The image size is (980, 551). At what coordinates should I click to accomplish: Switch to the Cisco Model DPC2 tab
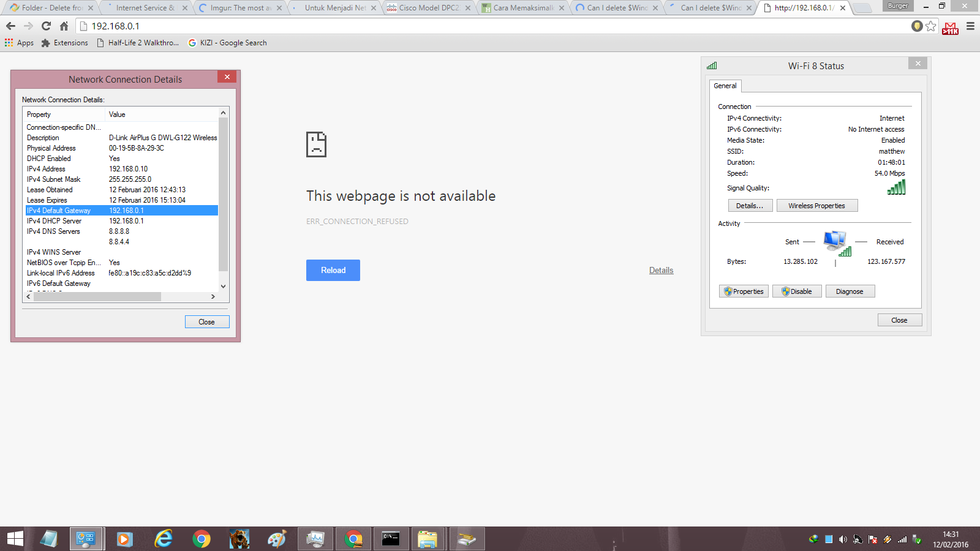click(x=428, y=8)
